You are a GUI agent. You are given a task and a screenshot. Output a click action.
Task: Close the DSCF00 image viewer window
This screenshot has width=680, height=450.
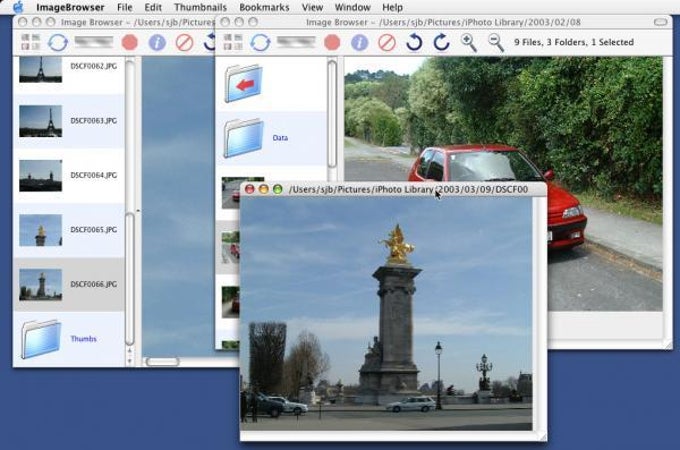point(250,189)
